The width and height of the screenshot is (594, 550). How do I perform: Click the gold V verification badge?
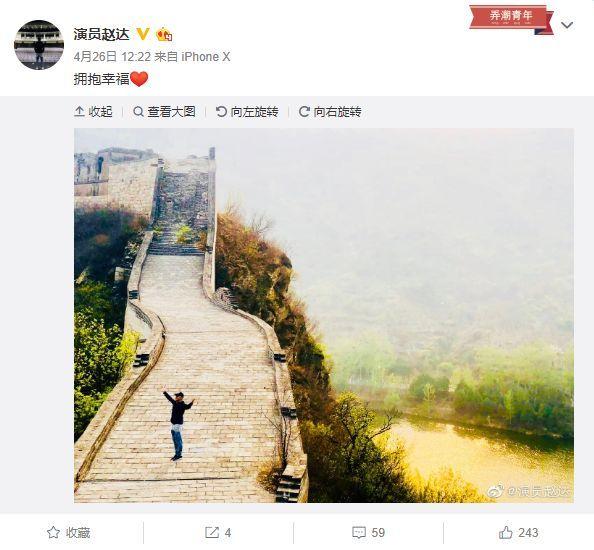tap(143, 34)
